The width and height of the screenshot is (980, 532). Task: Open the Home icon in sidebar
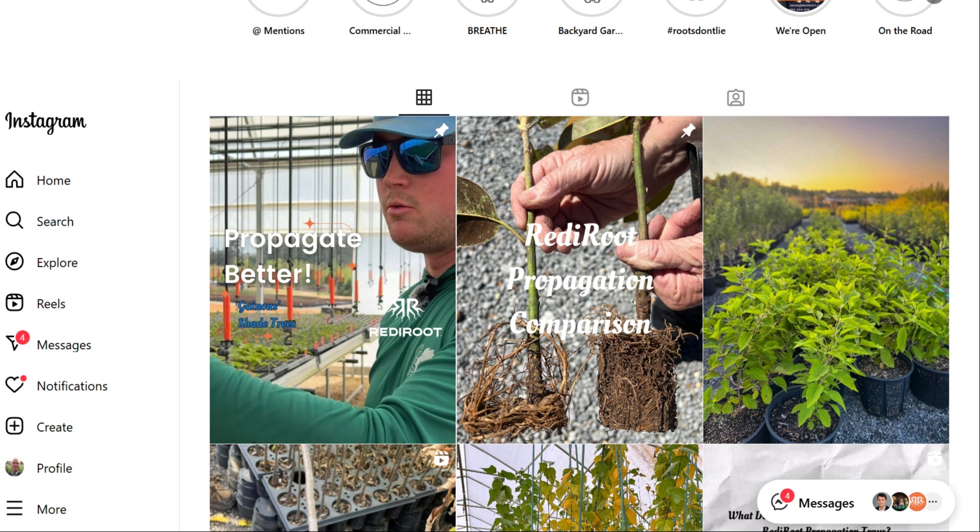(x=15, y=180)
